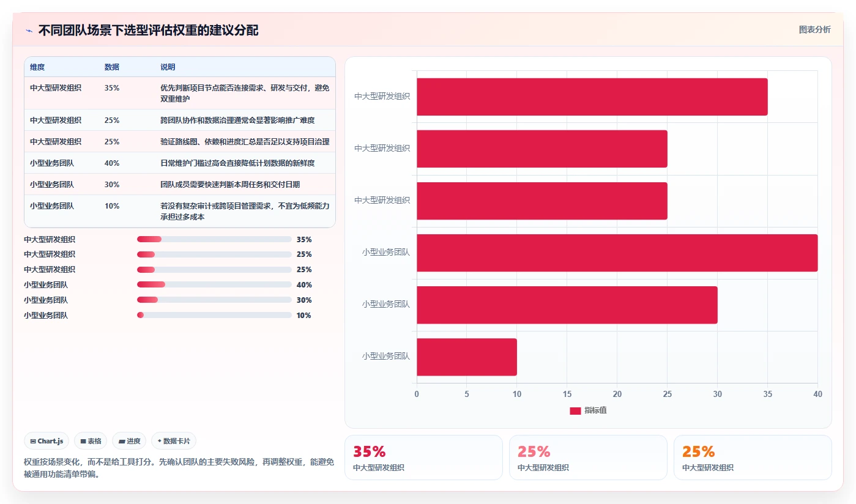Click the x-axis tick label 35
The width and height of the screenshot is (856, 504).
pos(767,395)
